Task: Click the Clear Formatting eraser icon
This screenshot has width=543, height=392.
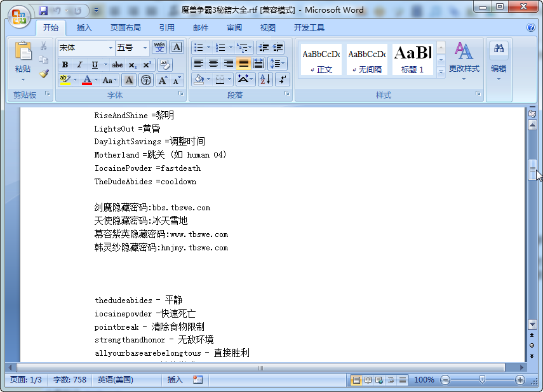Action: pyautogui.click(x=165, y=65)
